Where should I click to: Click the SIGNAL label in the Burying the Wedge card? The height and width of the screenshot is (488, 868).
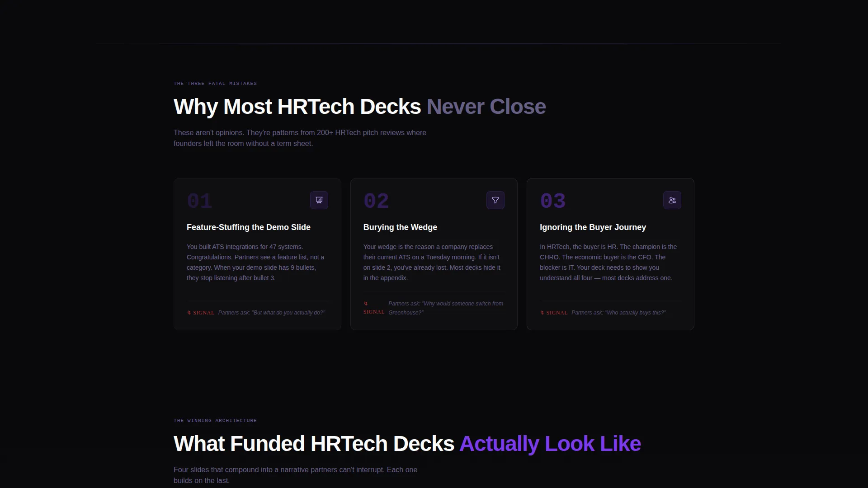coord(374,312)
